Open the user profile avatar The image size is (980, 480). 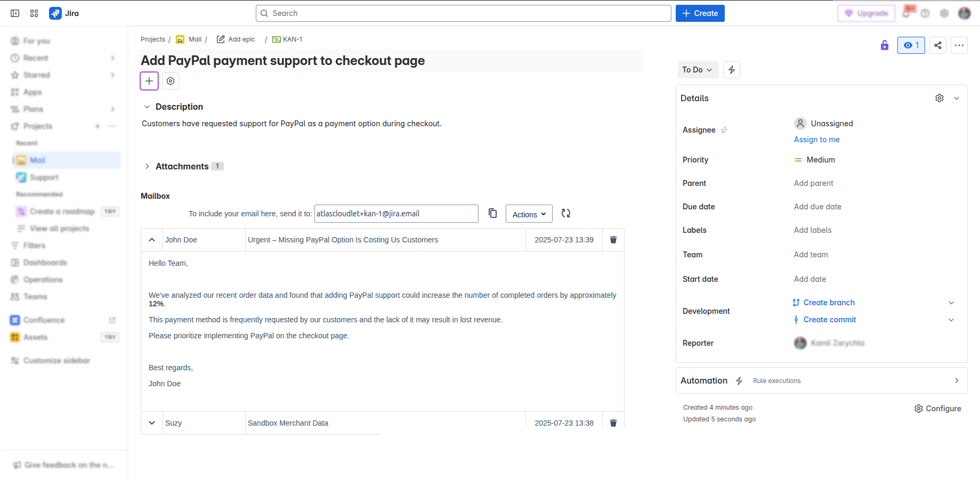coord(965,13)
